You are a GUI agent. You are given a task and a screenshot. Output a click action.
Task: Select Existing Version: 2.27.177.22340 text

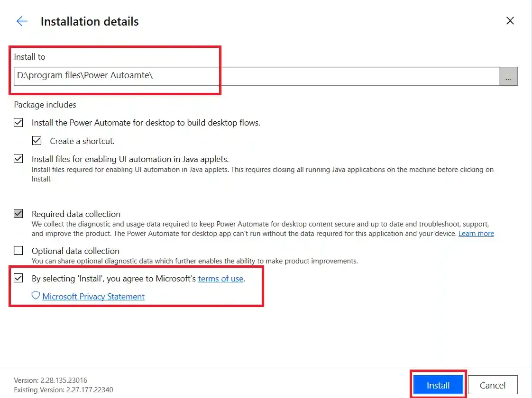[x=64, y=390]
